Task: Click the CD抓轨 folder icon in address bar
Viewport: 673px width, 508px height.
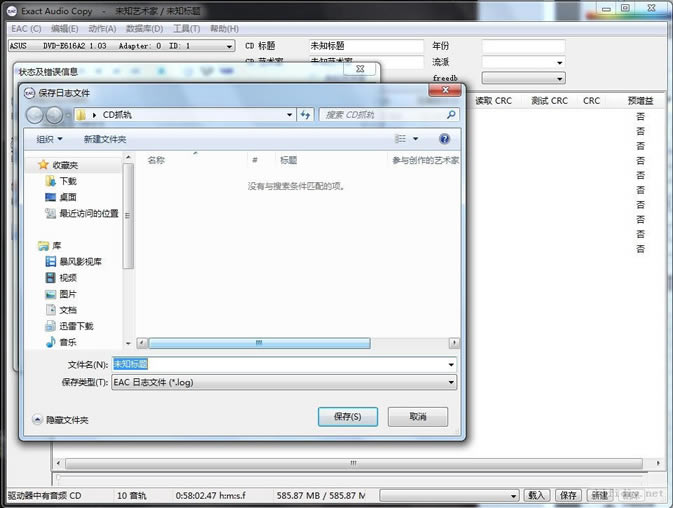Action: point(81,115)
